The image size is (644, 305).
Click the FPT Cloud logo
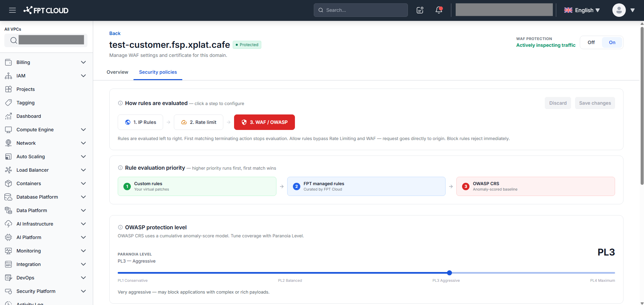coord(46,10)
